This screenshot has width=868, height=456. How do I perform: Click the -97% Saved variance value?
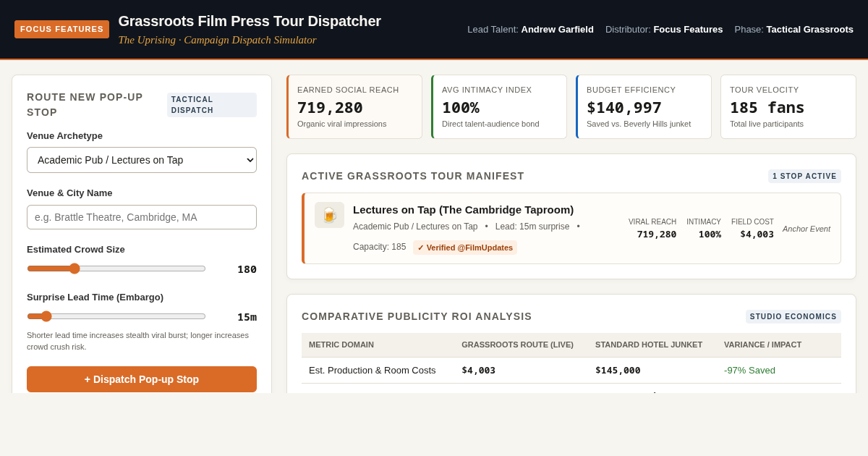click(749, 371)
